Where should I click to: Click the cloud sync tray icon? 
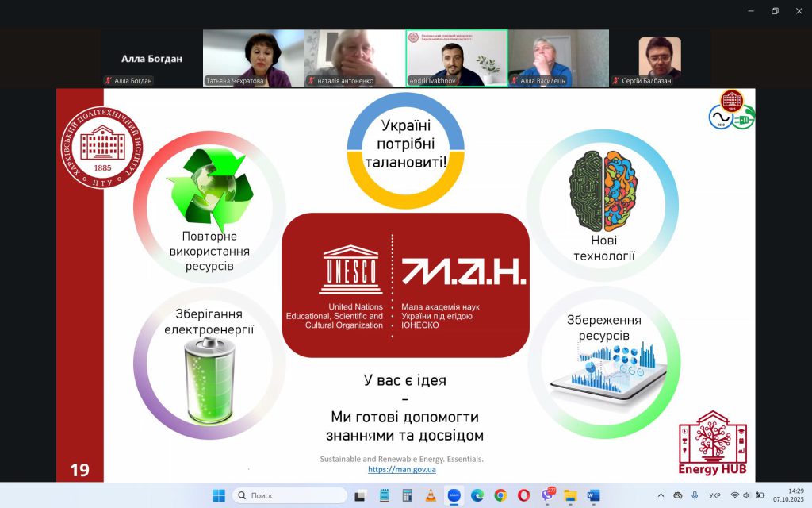[x=678, y=495]
